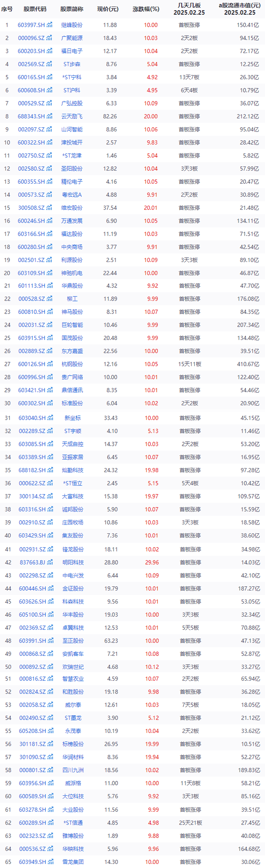The height and width of the screenshot is (868, 265).
Task: Click the 002750.SZ code link
Action: (x=31, y=156)
